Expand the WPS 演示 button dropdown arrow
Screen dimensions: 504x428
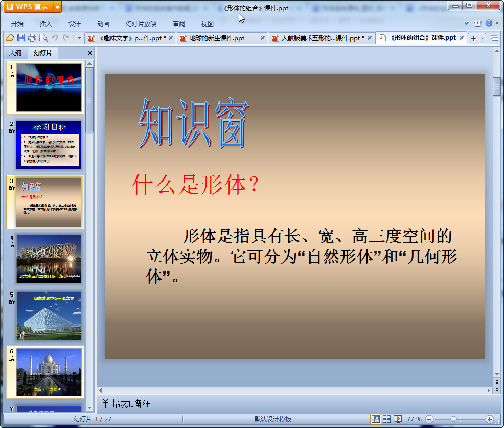tap(58, 7)
